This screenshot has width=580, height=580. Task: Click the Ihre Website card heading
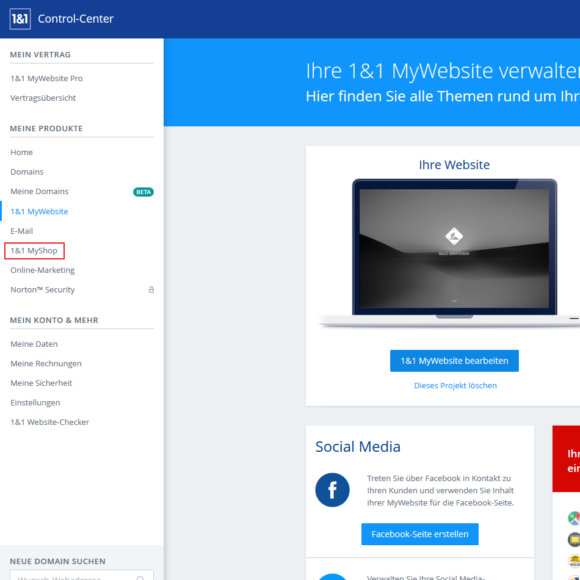454,165
